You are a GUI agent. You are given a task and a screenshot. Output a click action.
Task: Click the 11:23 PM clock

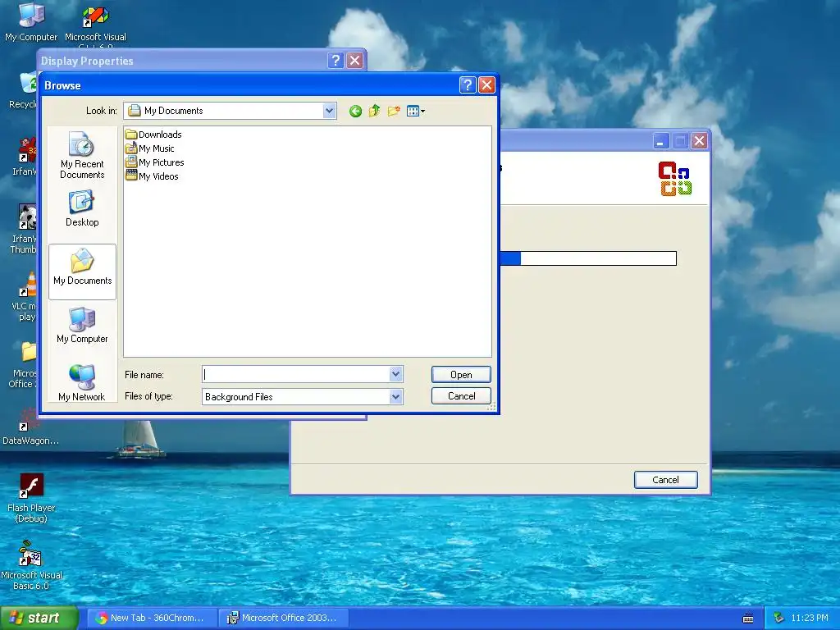[x=810, y=618]
